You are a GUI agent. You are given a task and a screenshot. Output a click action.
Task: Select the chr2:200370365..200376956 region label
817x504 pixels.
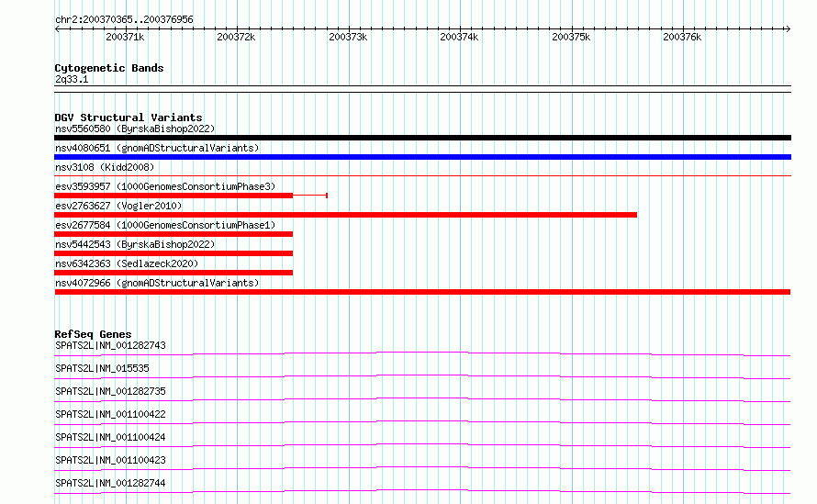tap(124, 19)
